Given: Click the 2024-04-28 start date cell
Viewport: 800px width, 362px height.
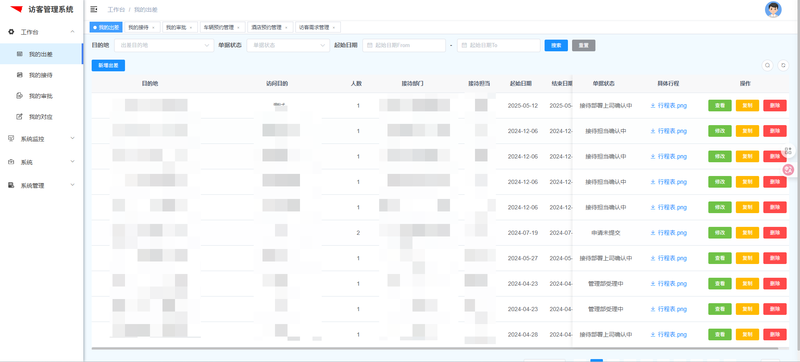Looking at the screenshot, I should (x=522, y=335).
